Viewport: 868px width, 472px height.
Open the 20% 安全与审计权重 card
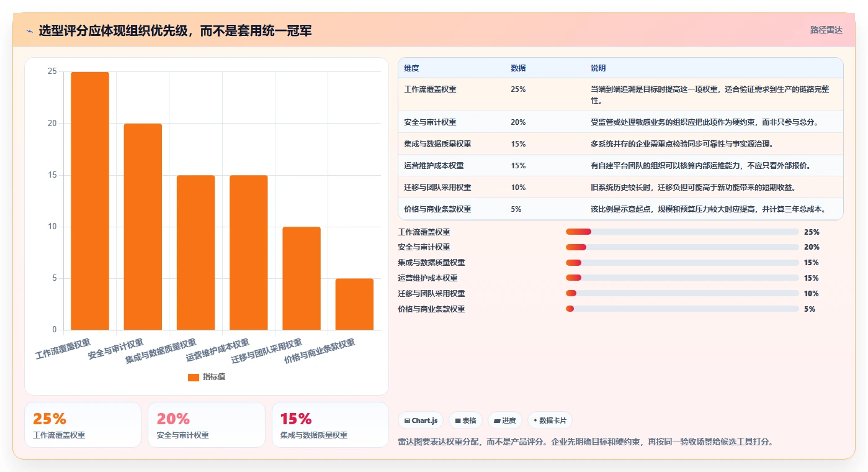click(x=206, y=425)
